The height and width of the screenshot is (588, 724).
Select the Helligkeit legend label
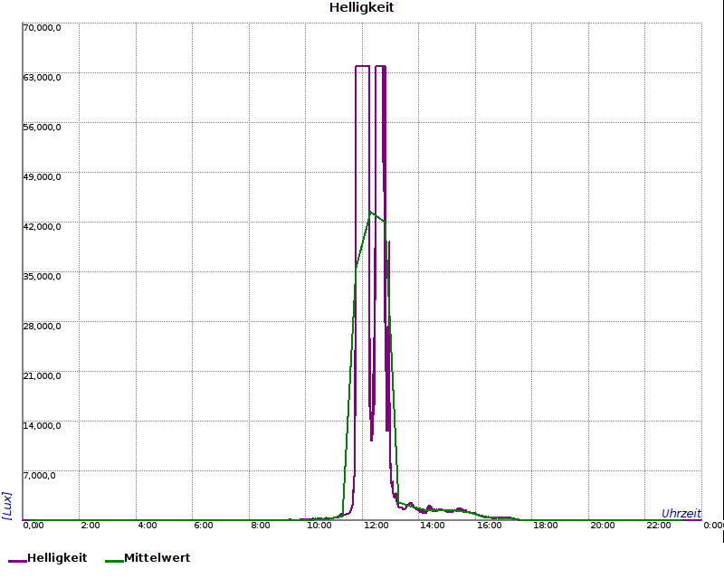57,558
